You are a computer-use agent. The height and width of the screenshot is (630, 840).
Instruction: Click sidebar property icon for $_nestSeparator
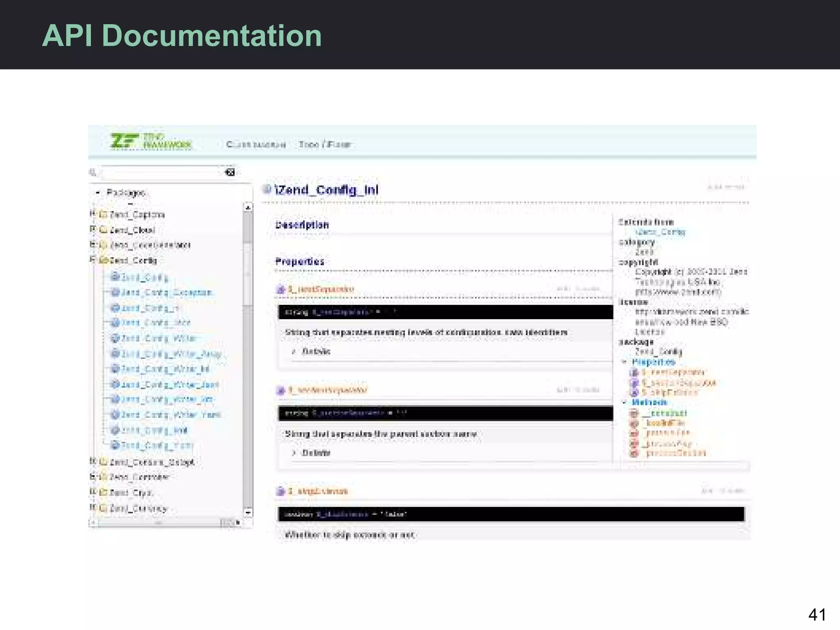[634, 372]
